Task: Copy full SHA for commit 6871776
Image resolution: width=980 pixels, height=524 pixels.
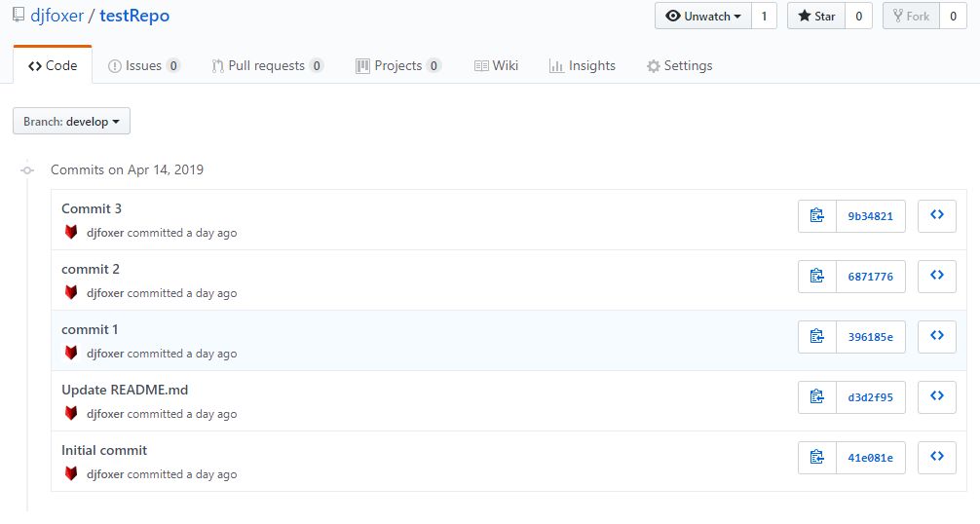Action: tap(817, 277)
